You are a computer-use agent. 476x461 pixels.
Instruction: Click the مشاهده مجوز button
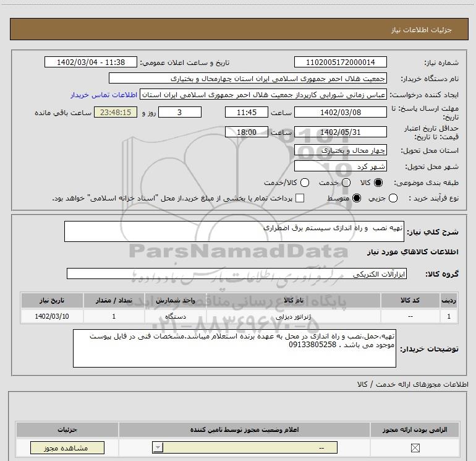(x=67, y=447)
